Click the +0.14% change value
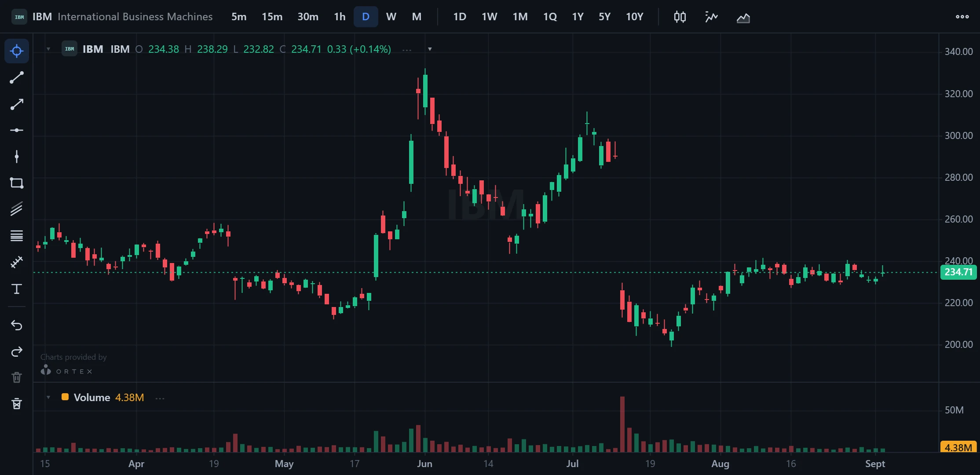This screenshot has height=475, width=980. point(370,49)
